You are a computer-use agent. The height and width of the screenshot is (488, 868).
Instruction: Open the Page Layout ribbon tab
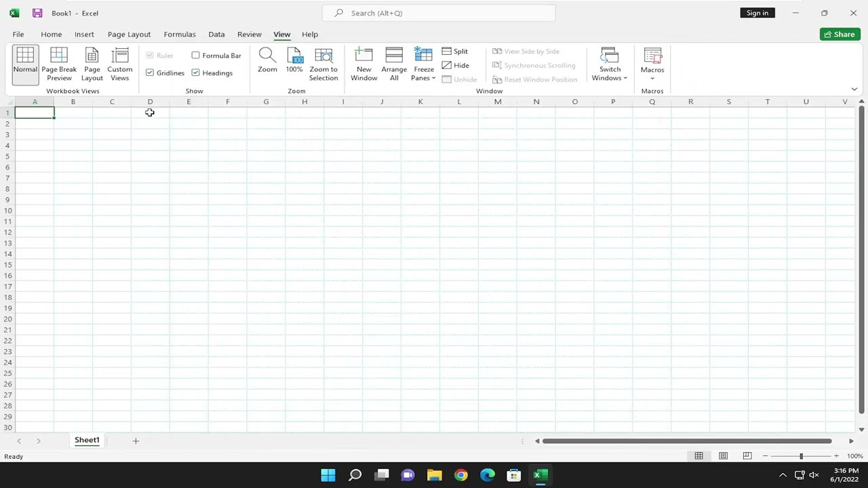tap(129, 34)
